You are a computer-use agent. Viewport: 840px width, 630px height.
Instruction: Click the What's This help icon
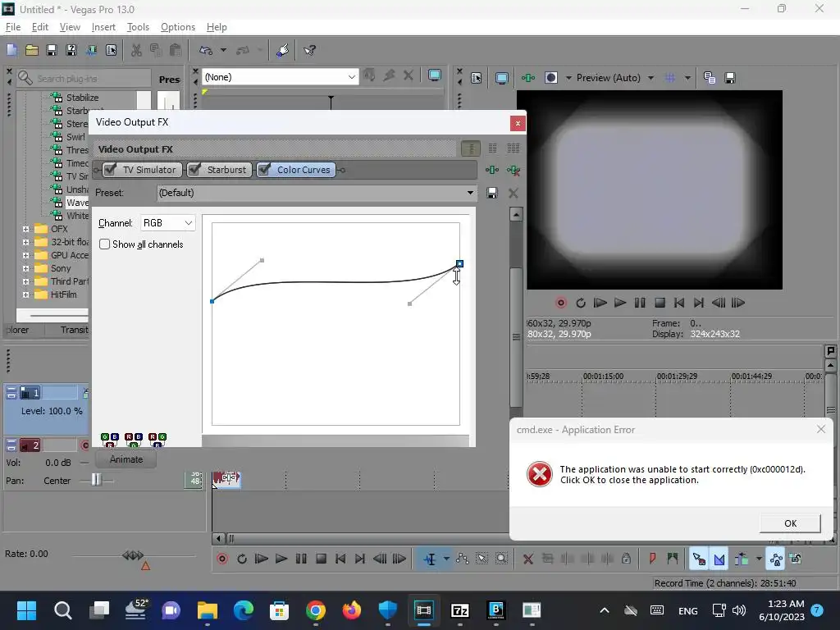tap(309, 50)
